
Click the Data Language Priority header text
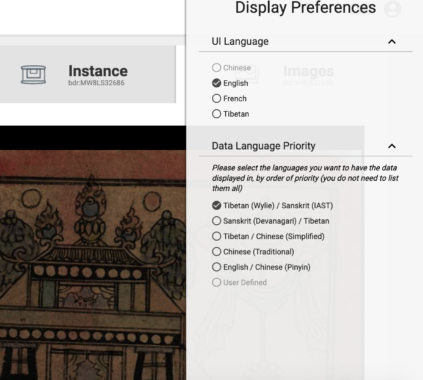coord(263,146)
